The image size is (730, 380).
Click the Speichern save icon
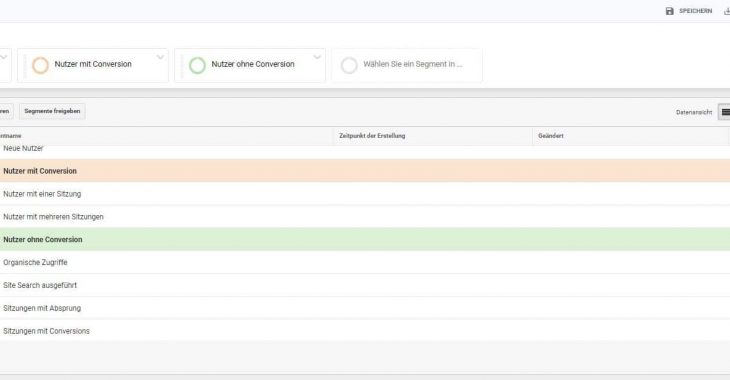[669, 11]
